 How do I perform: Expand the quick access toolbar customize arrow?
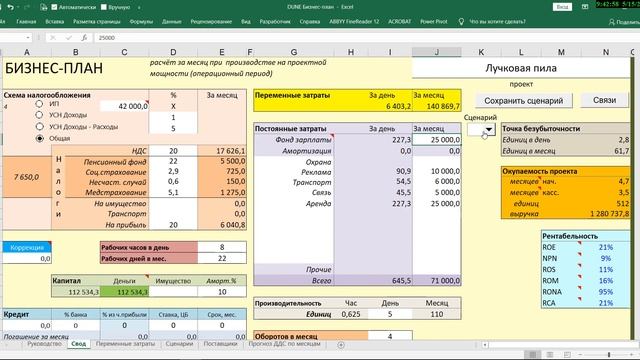tap(139, 7)
